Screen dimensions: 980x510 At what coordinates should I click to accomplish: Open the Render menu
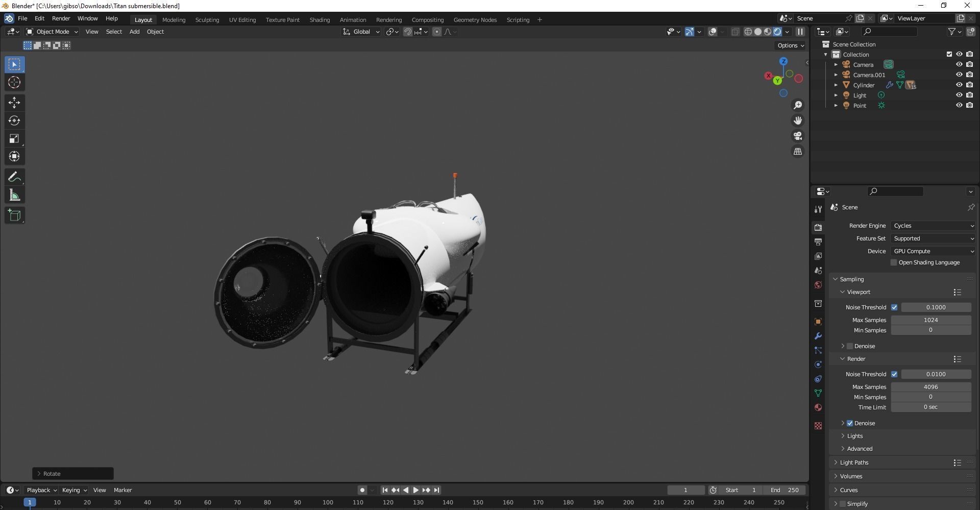(x=61, y=18)
